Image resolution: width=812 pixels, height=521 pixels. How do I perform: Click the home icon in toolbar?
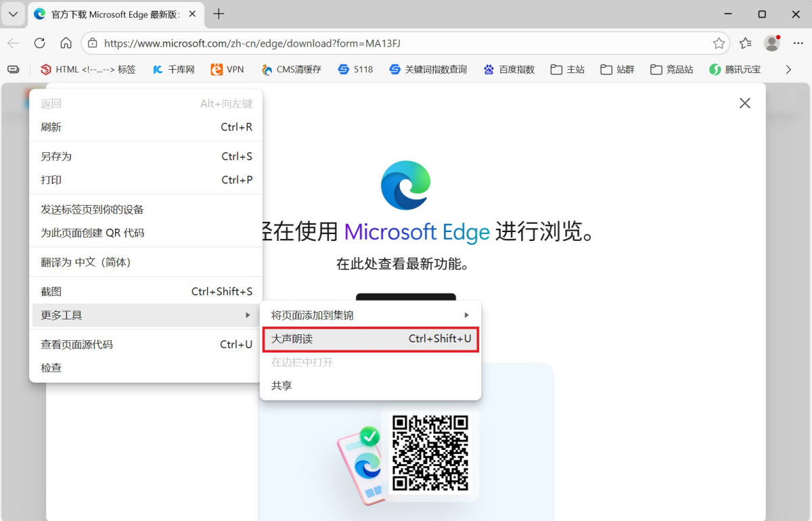point(66,43)
